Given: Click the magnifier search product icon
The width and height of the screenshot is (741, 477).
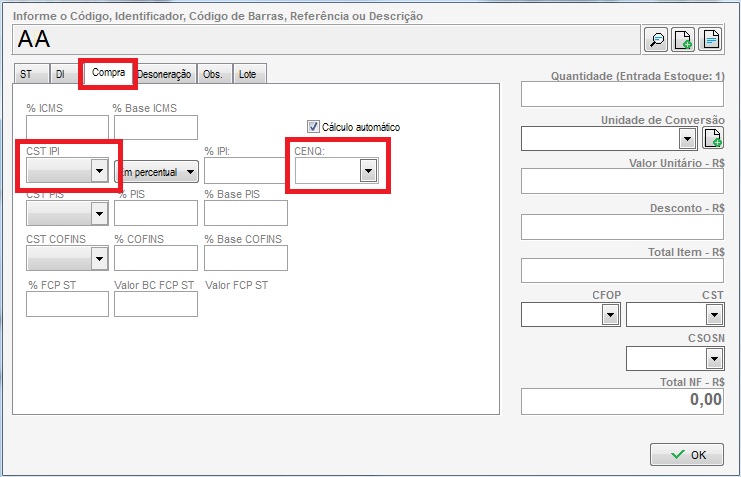Looking at the screenshot, I should click(x=656, y=40).
